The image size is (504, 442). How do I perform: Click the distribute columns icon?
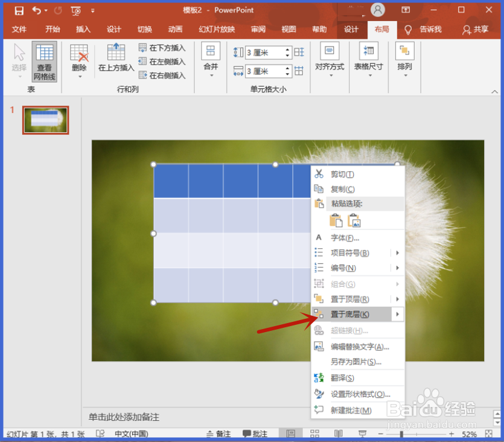point(299,71)
